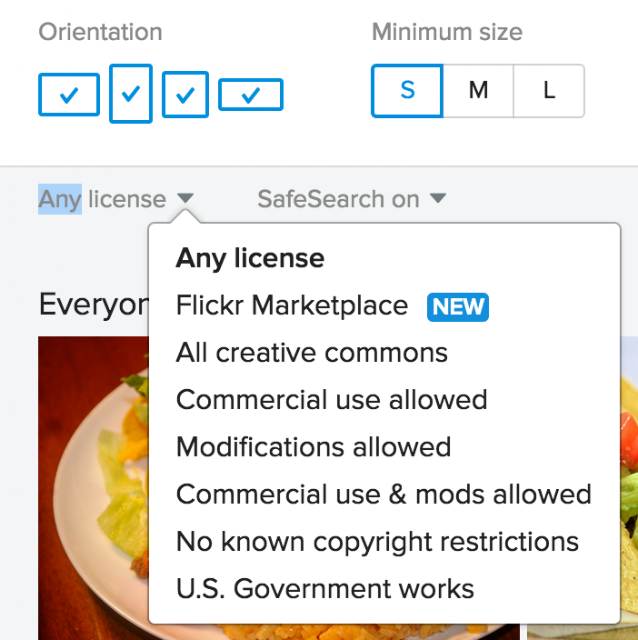
Task: Select minimum size M
Action: point(478,91)
